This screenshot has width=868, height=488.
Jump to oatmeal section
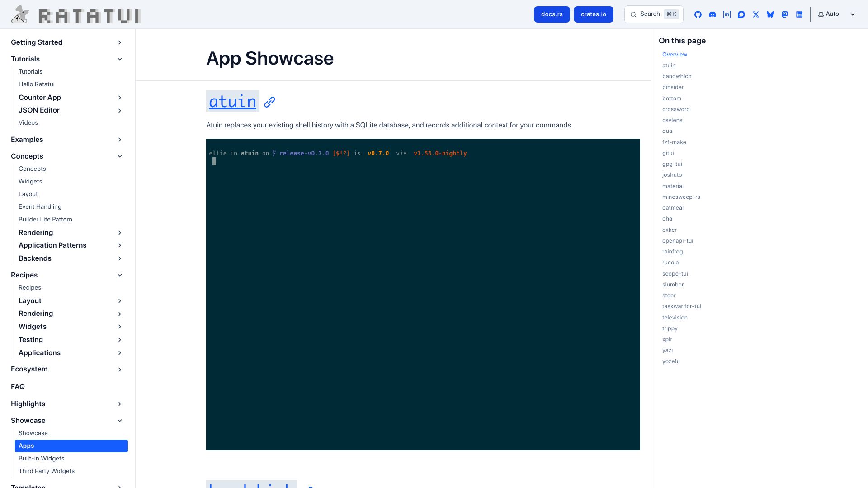point(673,208)
